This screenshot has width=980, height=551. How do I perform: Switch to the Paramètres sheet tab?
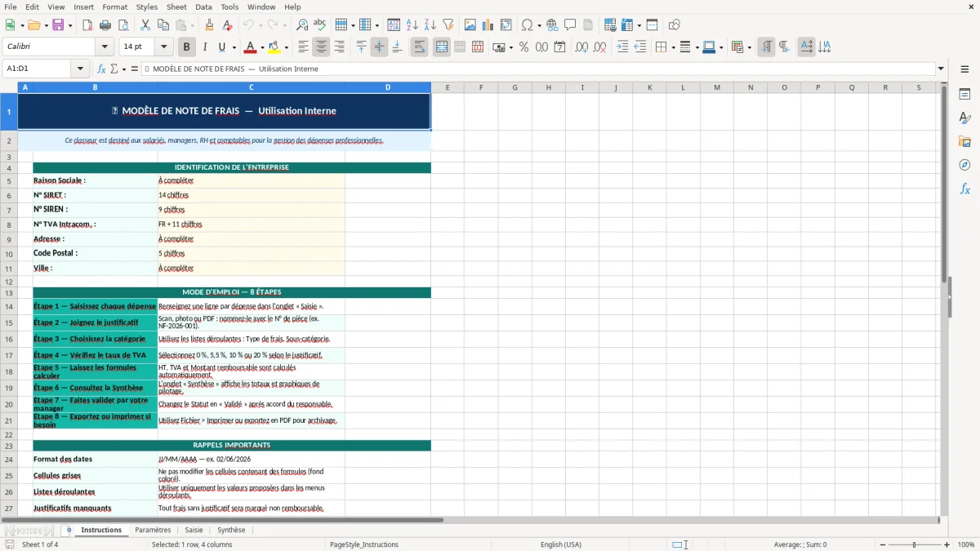point(153,530)
